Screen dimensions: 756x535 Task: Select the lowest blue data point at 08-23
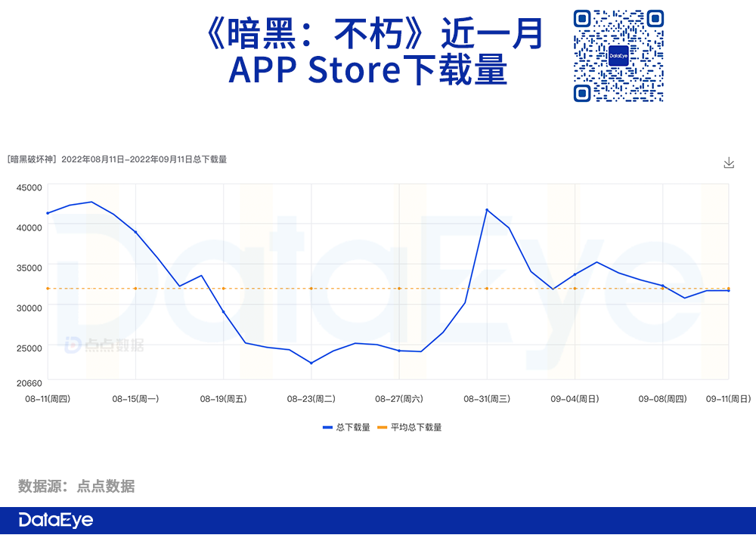pos(311,363)
